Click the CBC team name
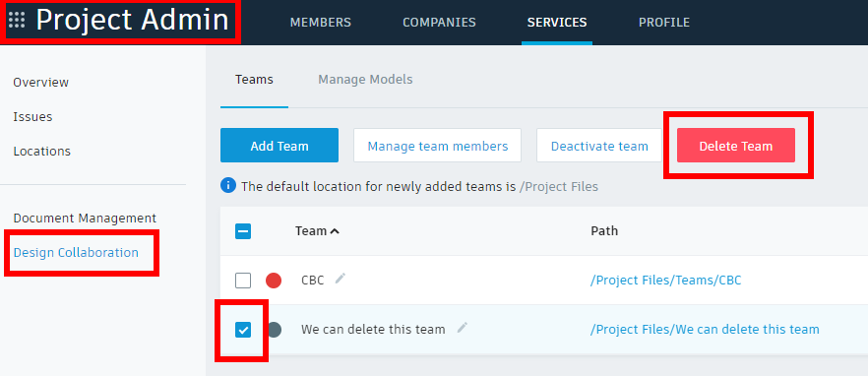Screen dimensions: 868x376 click(x=313, y=281)
